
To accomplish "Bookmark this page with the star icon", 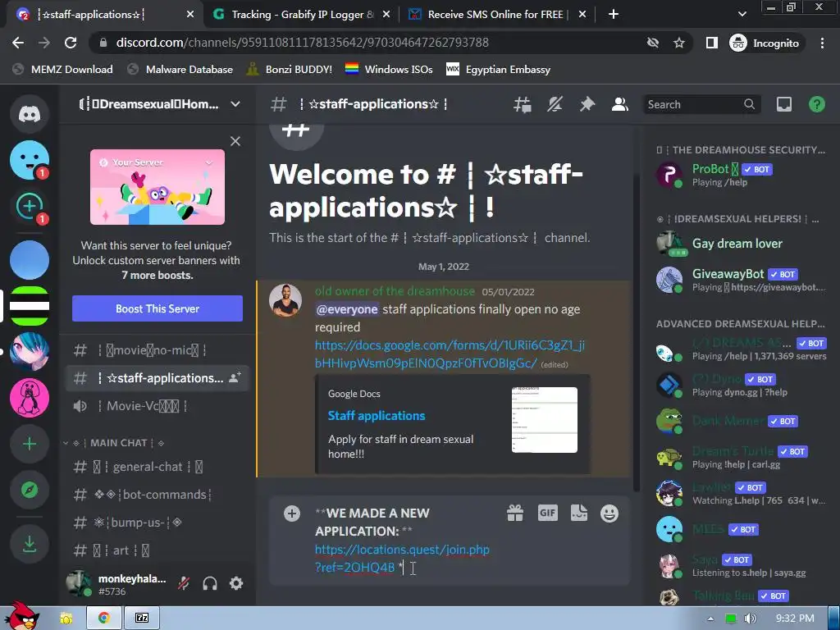I will (x=678, y=43).
